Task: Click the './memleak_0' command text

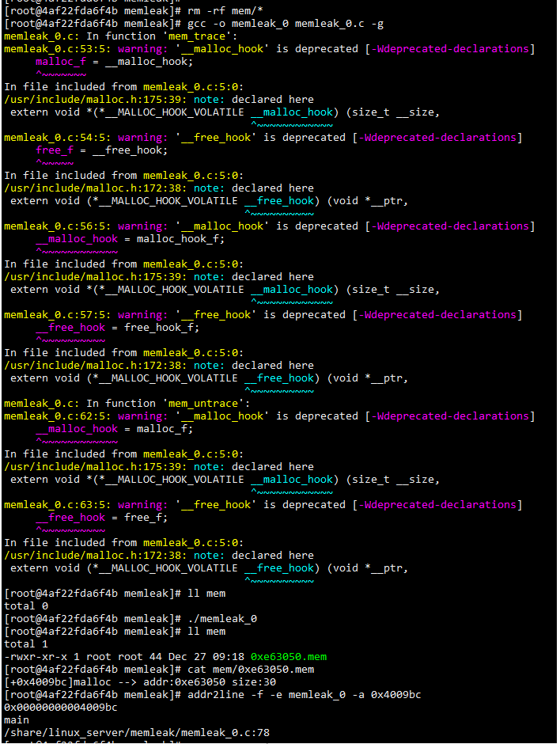Action: [x=222, y=619]
